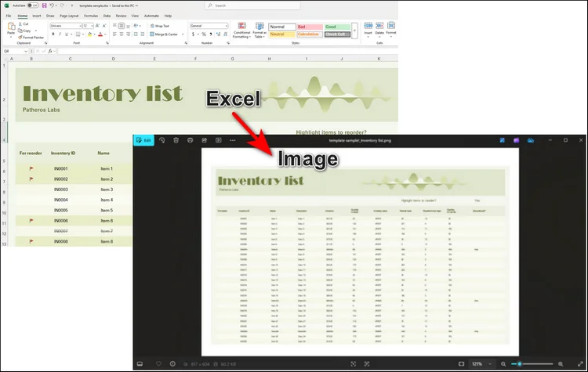Click the zoom slider in Photos viewer
The width and height of the screenshot is (588, 372).
click(x=532, y=363)
